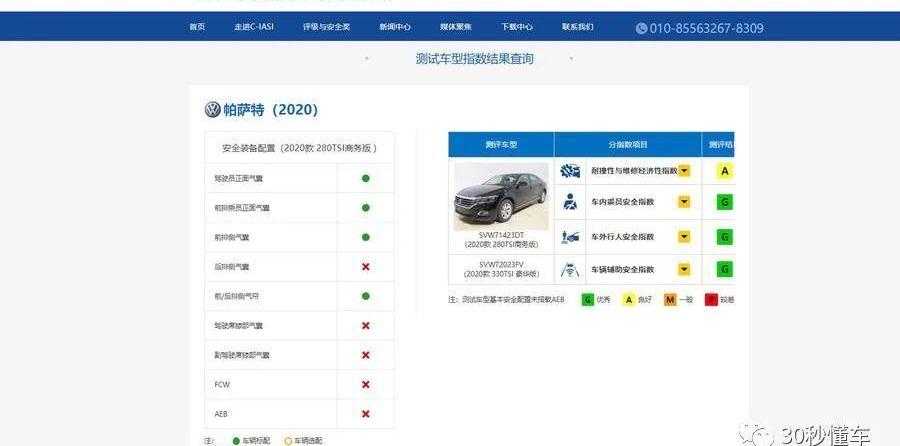The image size is (900, 446).
Task: Click the orange M 一般 legend swatch
Action: pyautogui.click(x=670, y=300)
